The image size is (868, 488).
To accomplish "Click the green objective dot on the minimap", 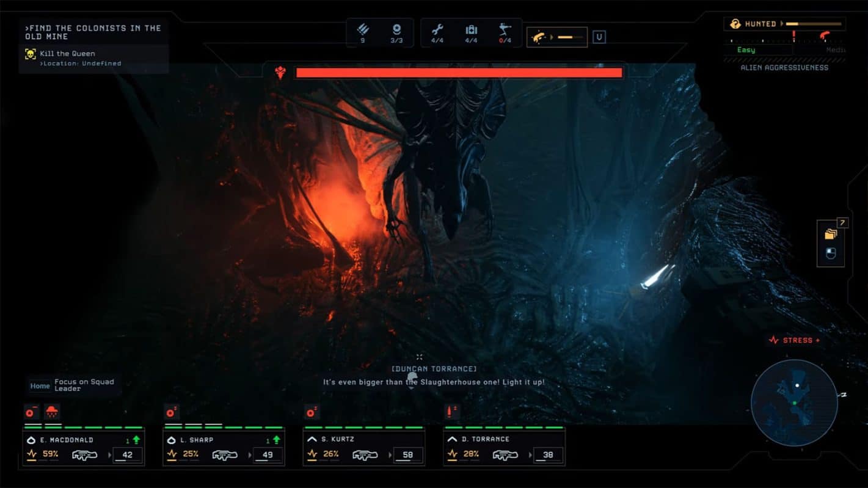I will click(794, 403).
